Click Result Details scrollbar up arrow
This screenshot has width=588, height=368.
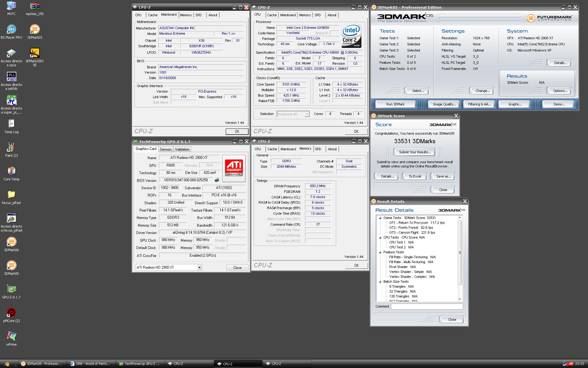tap(460, 217)
